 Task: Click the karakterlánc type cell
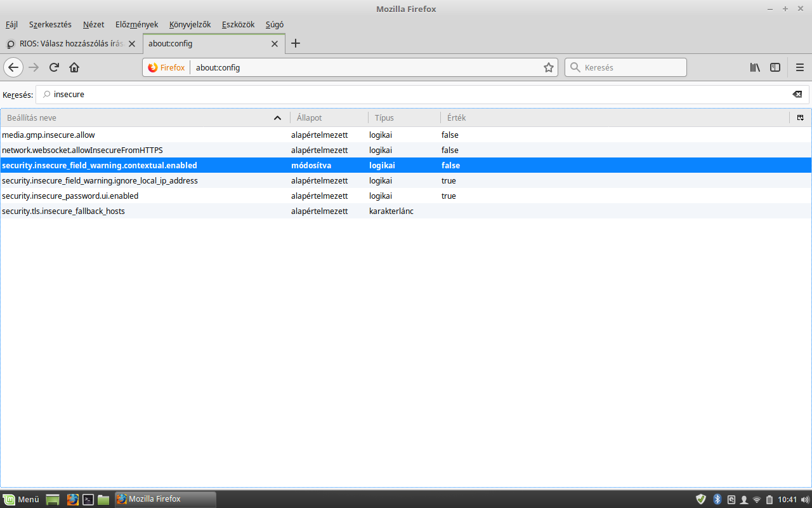click(391, 211)
